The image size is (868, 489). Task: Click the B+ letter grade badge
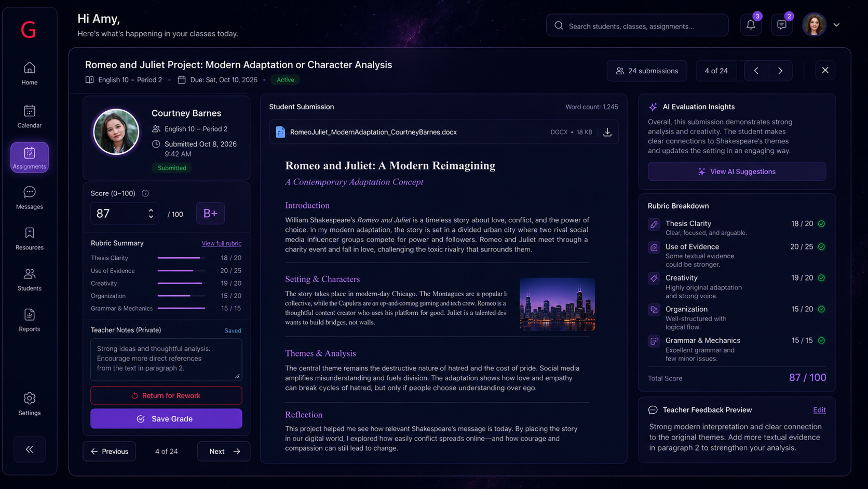click(x=210, y=214)
